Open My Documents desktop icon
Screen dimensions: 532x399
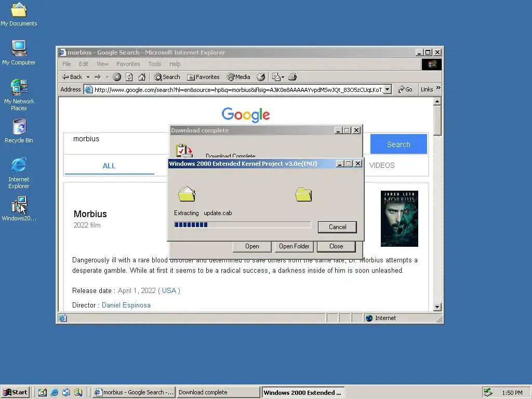tap(19, 14)
